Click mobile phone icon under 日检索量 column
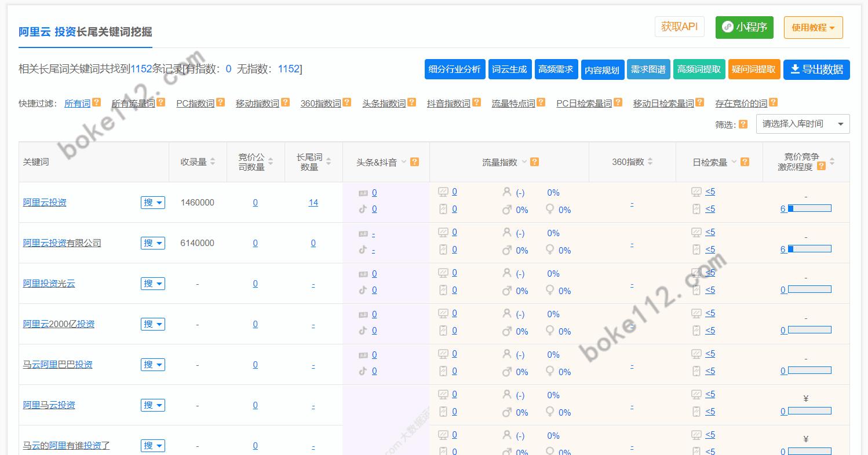This screenshot has height=455, width=868. (x=696, y=208)
